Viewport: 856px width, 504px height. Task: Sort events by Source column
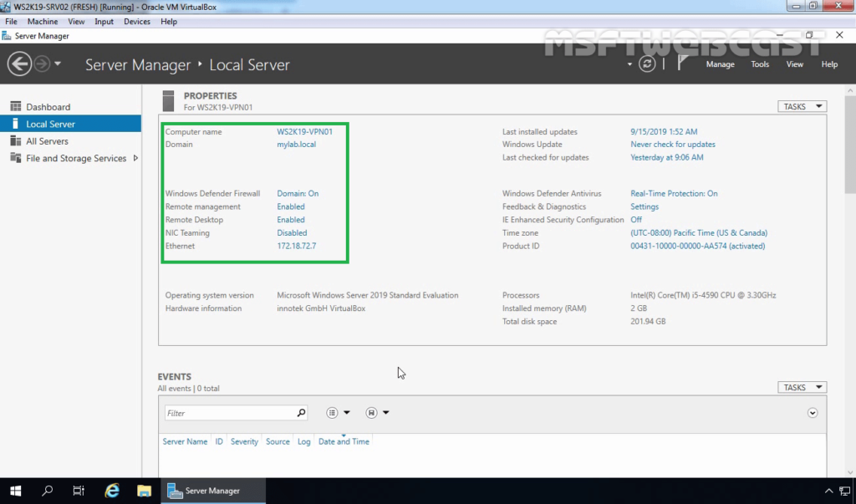point(278,441)
